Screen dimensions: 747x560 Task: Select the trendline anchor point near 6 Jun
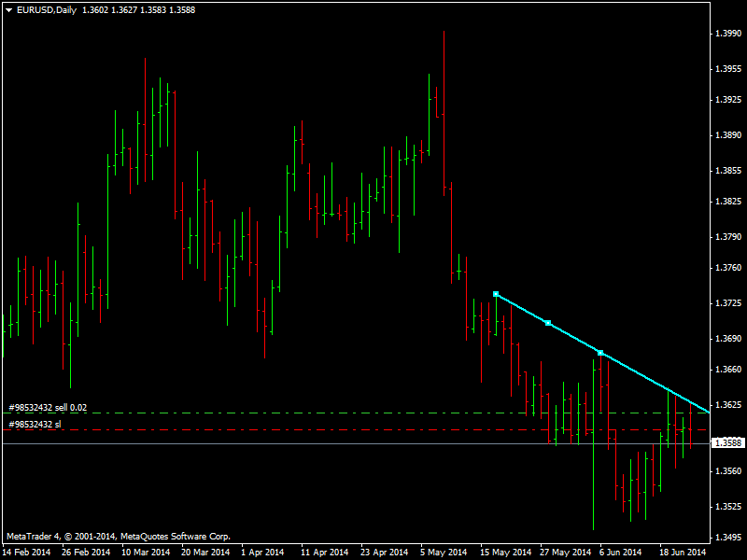pos(600,353)
